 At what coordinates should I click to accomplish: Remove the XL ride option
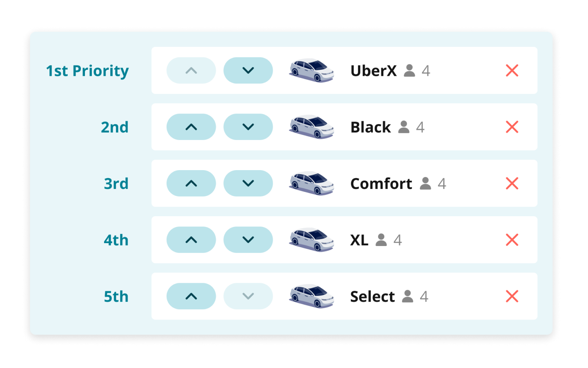[512, 240]
